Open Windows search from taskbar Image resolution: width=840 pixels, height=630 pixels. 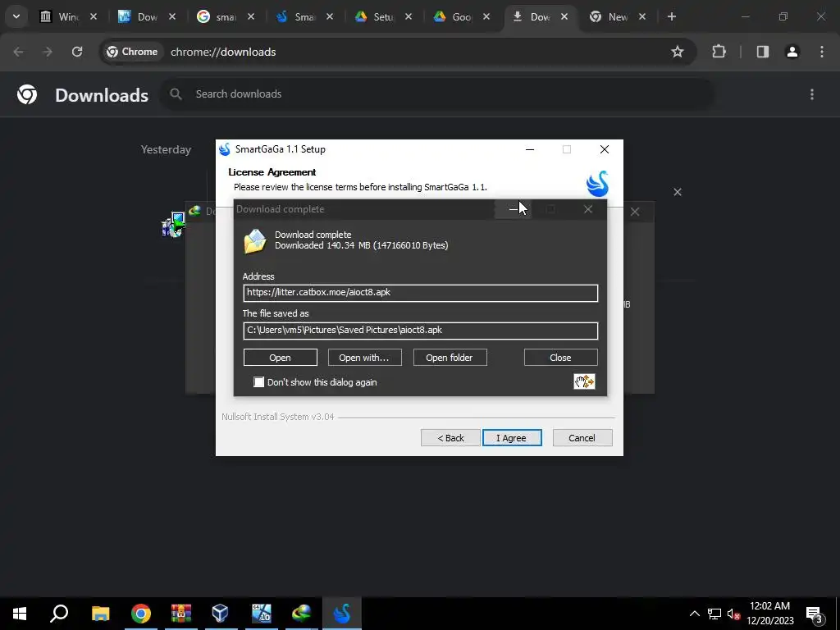(x=59, y=614)
